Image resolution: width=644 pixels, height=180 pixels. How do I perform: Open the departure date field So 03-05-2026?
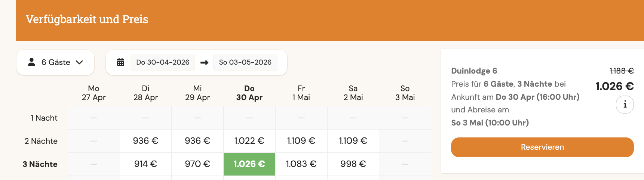[245, 62]
